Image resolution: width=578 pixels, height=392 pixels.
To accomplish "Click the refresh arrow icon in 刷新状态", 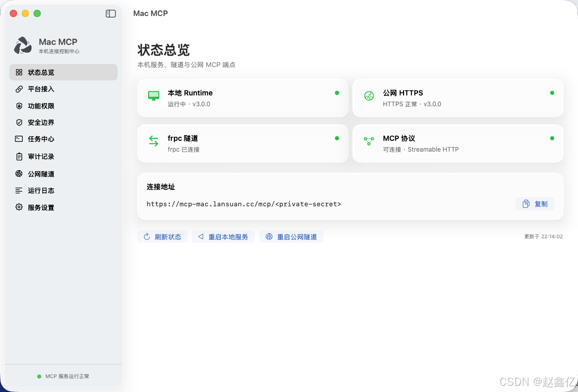I will coord(147,237).
